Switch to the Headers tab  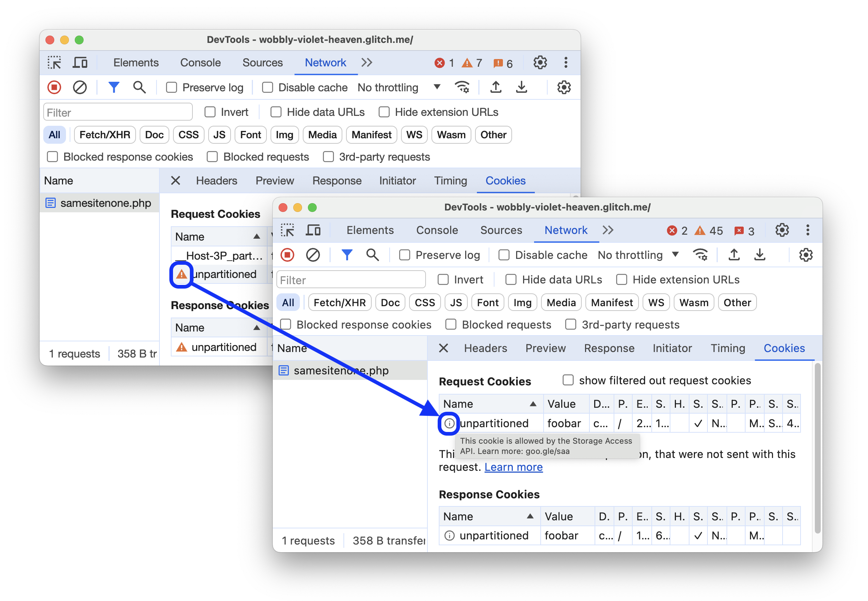point(485,348)
